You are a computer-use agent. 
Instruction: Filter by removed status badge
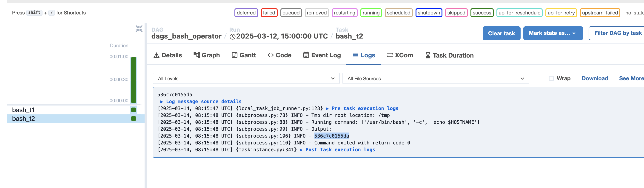click(317, 13)
